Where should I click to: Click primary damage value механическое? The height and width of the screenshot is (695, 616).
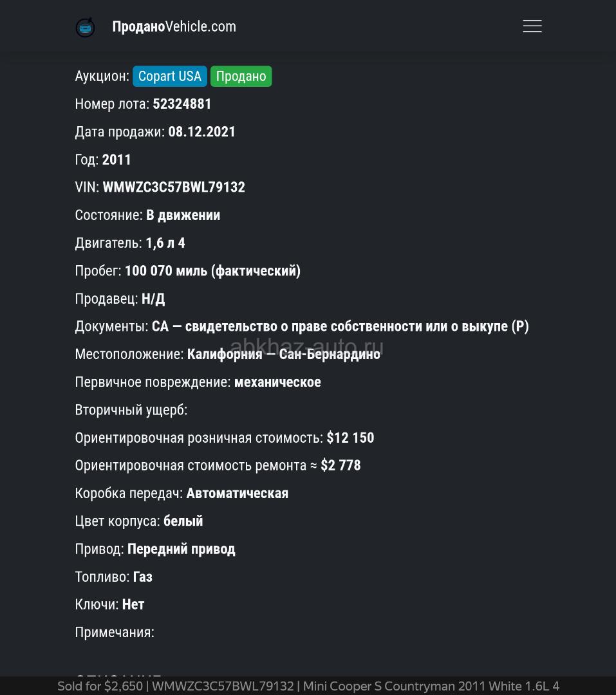point(277,382)
